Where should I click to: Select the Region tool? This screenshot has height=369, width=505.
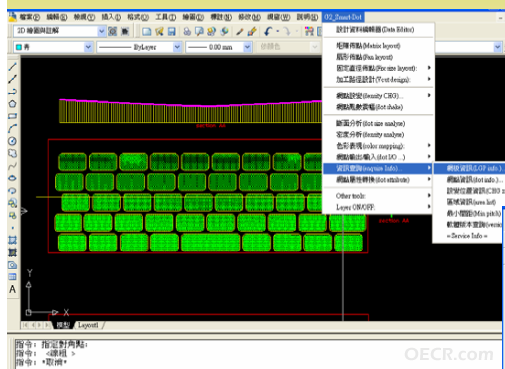12,265
